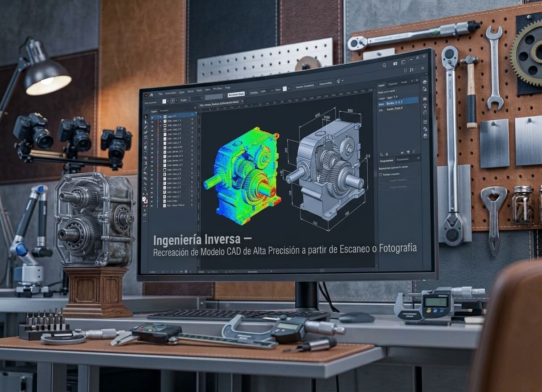The height and width of the screenshot is (392, 542).
Task: Click the 300 dimension label on CAD drawing
Action: click(350, 111)
